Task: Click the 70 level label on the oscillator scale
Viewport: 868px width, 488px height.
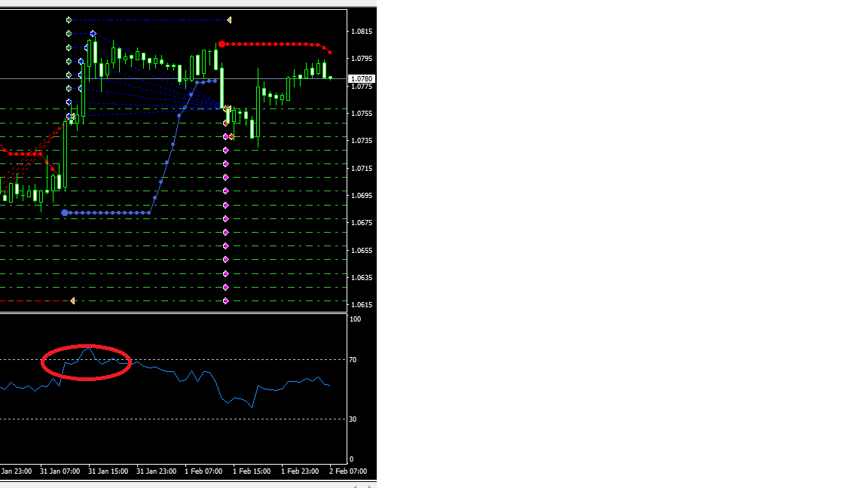Action: click(353, 360)
